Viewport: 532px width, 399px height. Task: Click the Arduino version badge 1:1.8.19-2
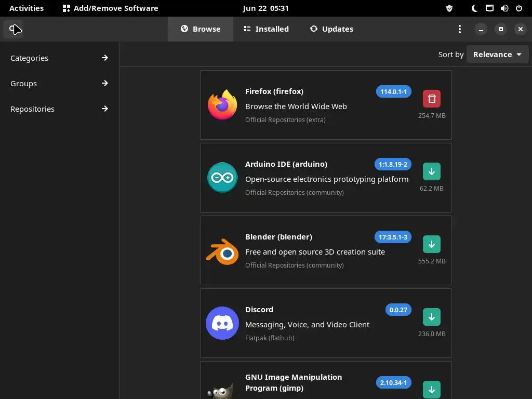pos(393,164)
